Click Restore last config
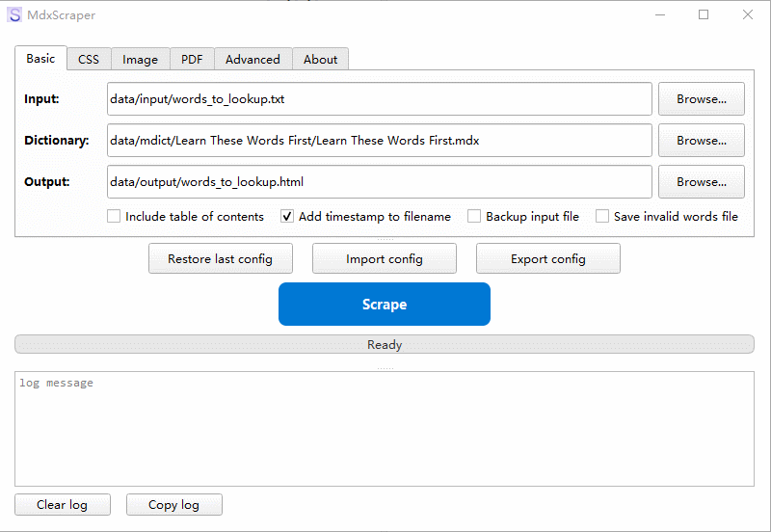Image resolution: width=771 pixels, height=532 pixels. [220, 259]
